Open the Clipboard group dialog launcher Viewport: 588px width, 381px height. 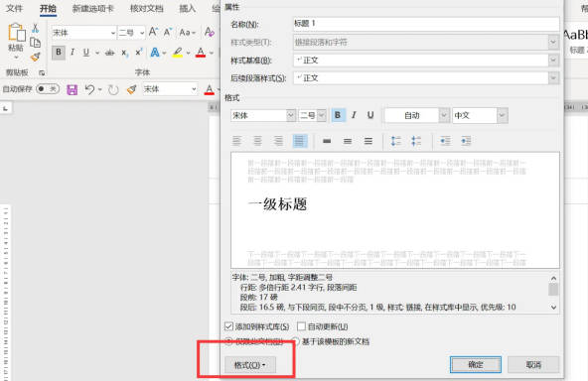[42, 72]
